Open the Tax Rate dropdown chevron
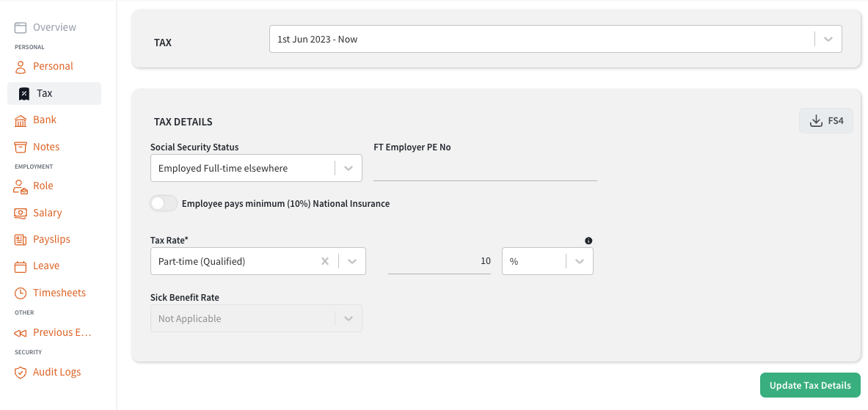This screenshot has width=868, height=410. [x=352, y=261]
